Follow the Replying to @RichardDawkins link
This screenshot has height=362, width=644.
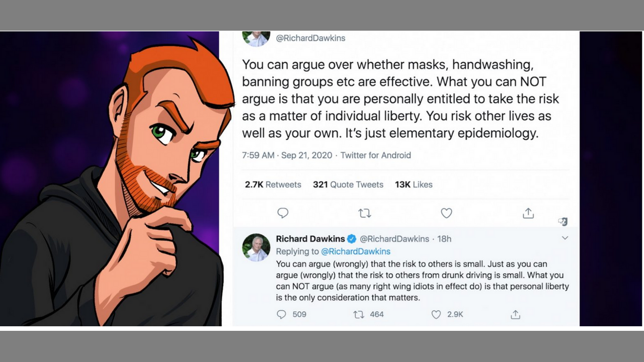coord(356,251)
